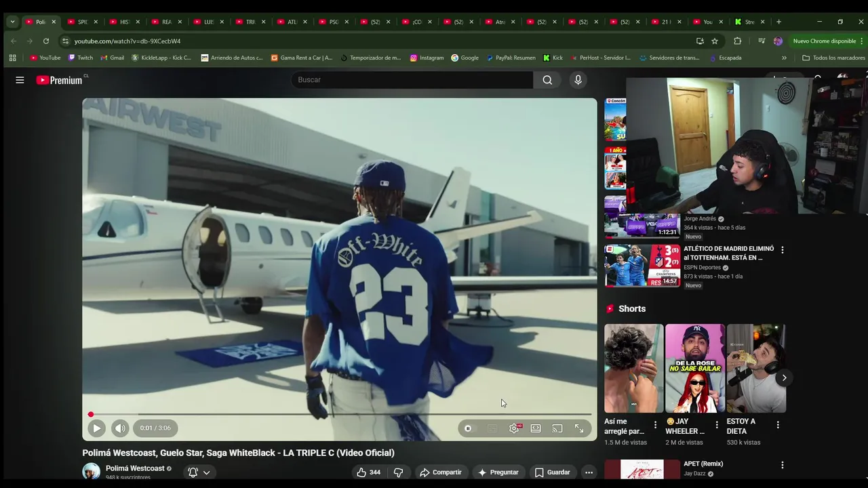Click the Preguntar button
The image size is (868, 488).
498,472
